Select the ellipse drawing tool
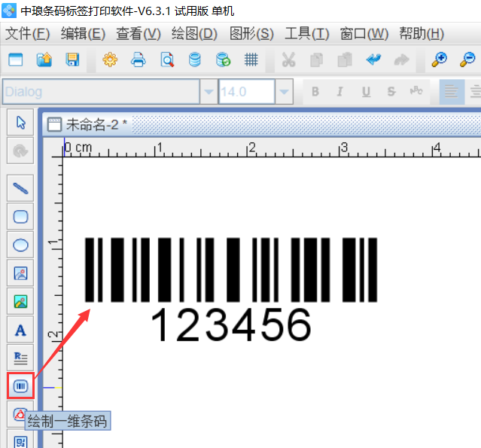This screenshot has width=481, height=448. pyautogui.click(x=20, y=245)
